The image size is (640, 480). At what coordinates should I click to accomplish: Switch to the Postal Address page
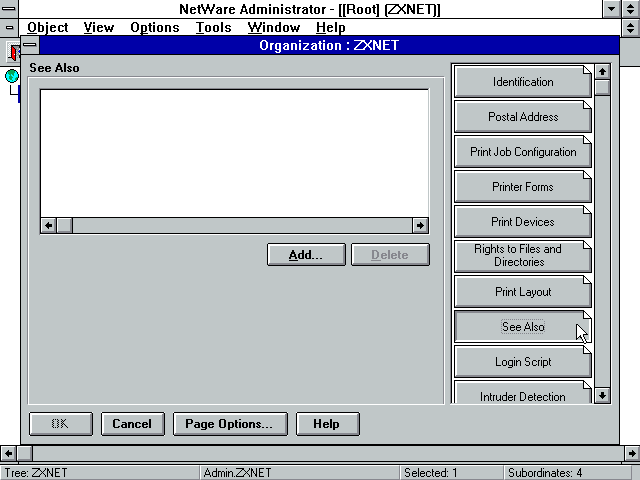tap(522, 117)
